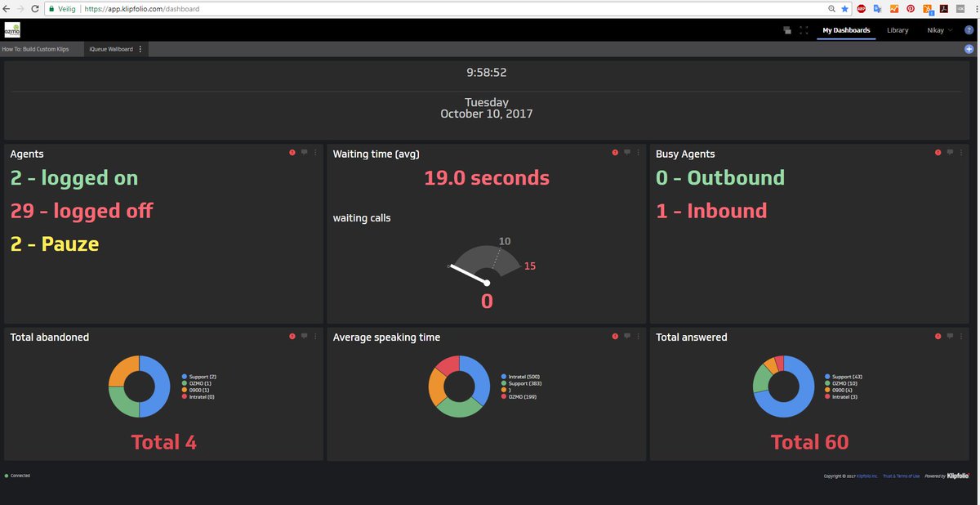Viewport: 980px width, 505px height.
Task: Click OZMO (10) legend entry
Action: point(843,383)
